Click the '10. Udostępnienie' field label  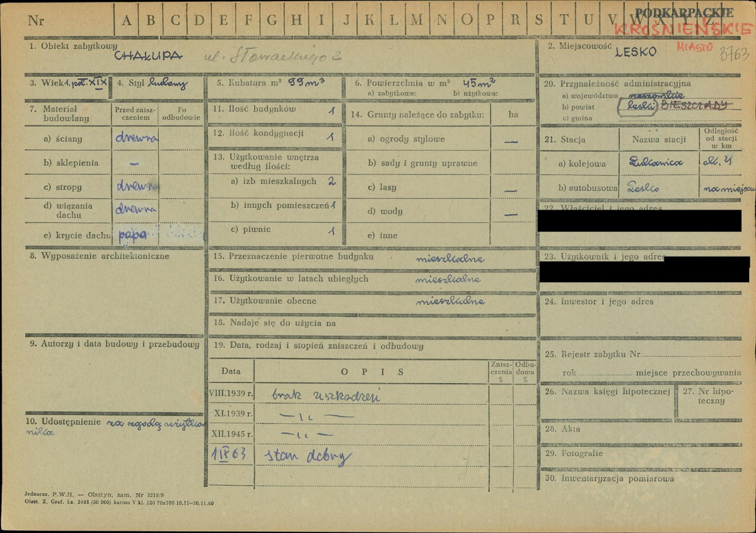click(x=62, y=422)
